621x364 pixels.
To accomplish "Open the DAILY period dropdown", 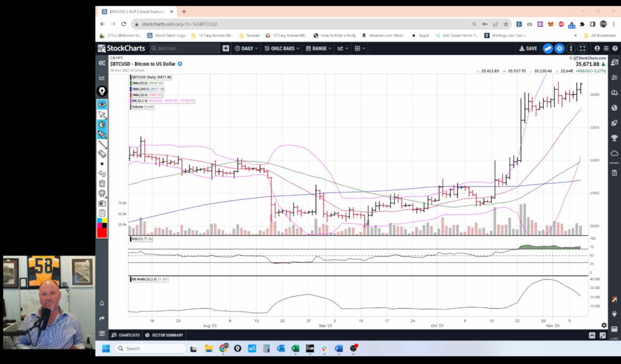I will pos(246,48).
